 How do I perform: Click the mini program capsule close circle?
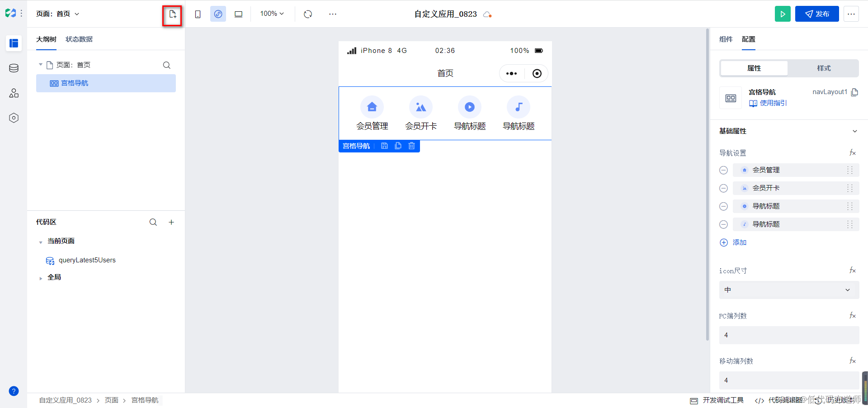coord(537,73)
